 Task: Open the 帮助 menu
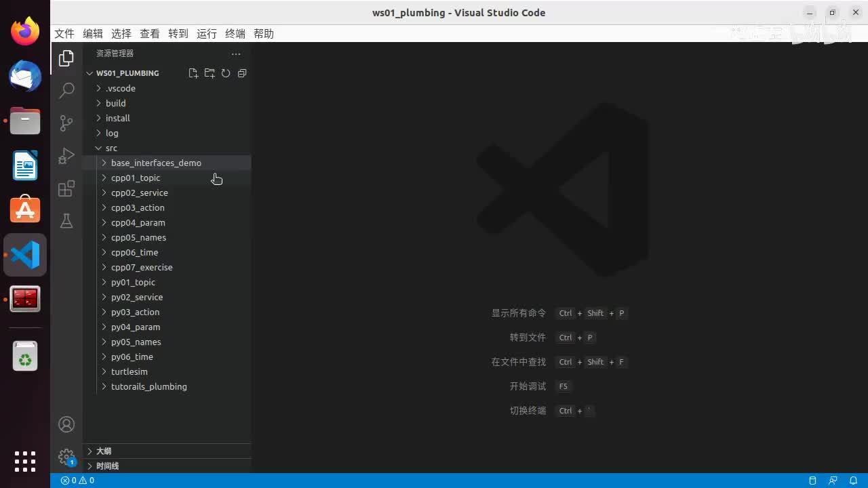pyautogui.click(x=264, y=34)
